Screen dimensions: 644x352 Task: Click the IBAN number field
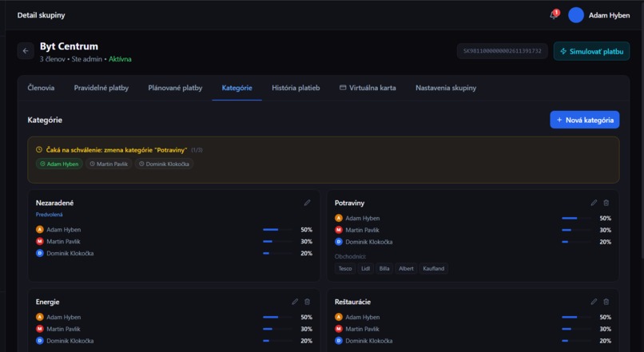click(x=502, y=51)
